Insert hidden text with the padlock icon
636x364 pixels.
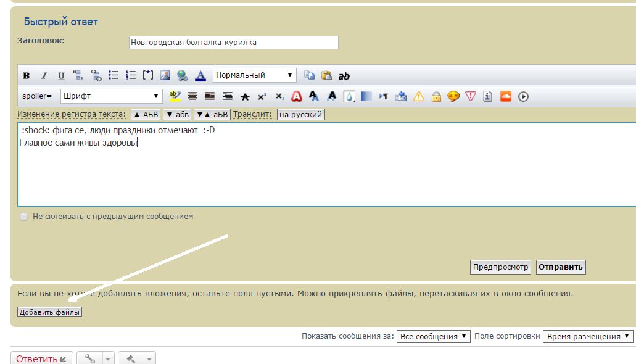[x=436, y=96]
